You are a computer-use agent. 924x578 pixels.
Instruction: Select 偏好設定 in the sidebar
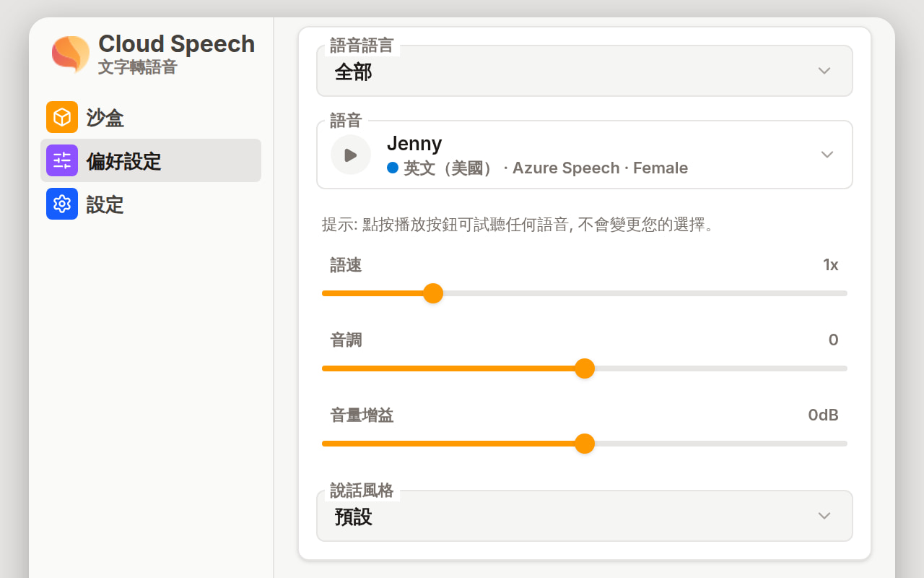151,160
